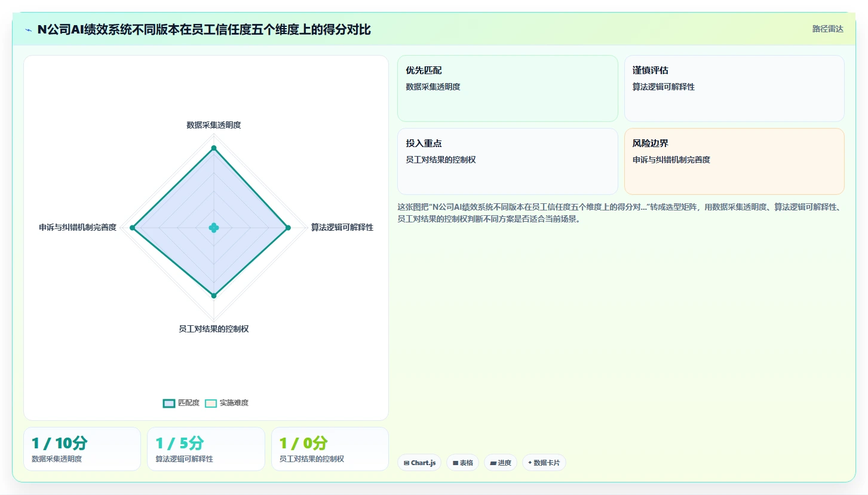
Task: Click the 路径雷达 label in the header
Action: point(827,29)
